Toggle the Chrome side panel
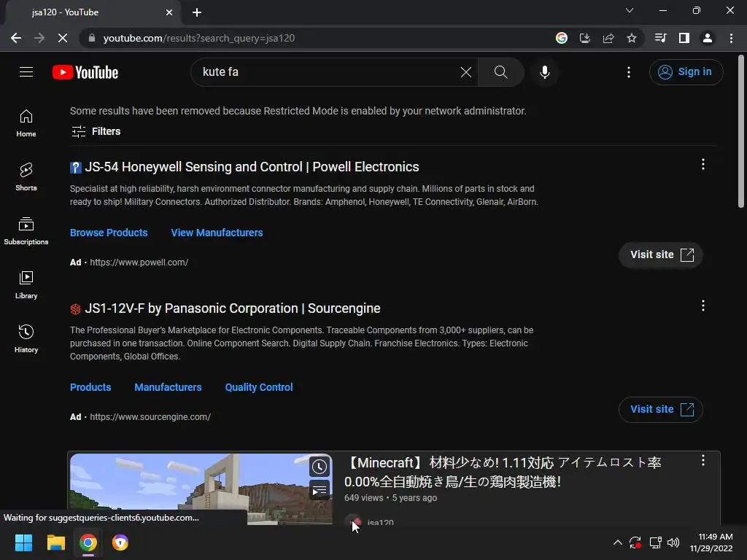 coord(684,38)
